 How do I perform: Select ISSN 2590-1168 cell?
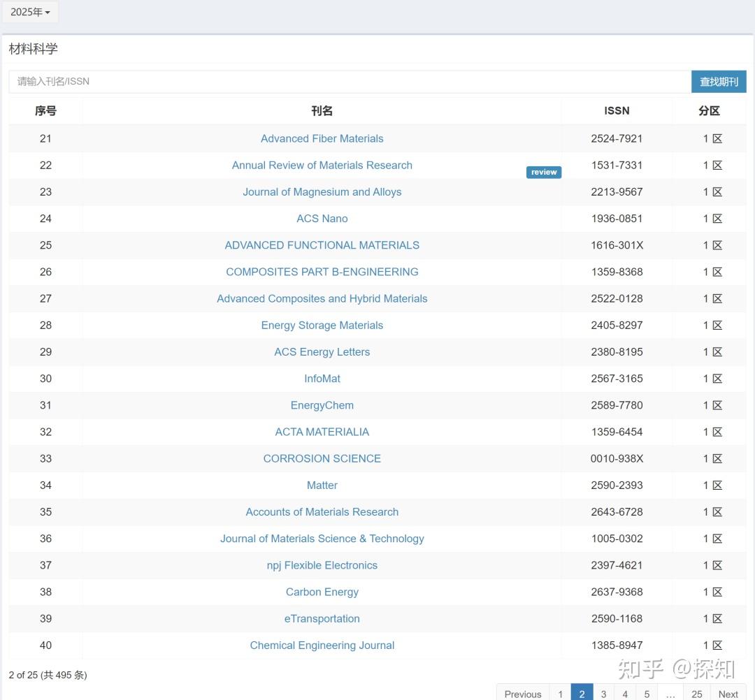coord(617,619)
